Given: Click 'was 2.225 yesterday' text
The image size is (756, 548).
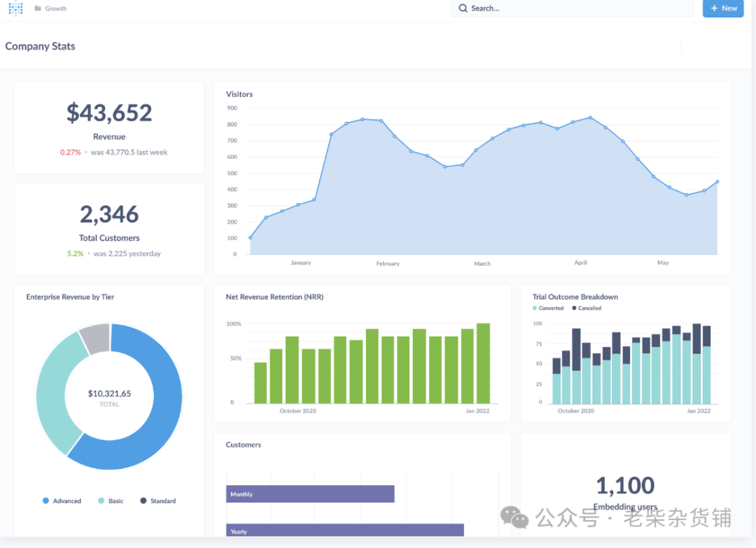Looking at the screenshot, I should pos(127,253).
